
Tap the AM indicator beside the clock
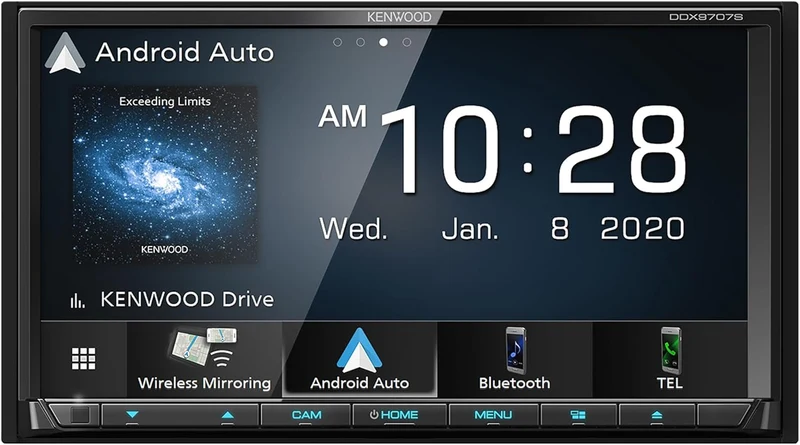pyautogui.click(x=343, y=116)
